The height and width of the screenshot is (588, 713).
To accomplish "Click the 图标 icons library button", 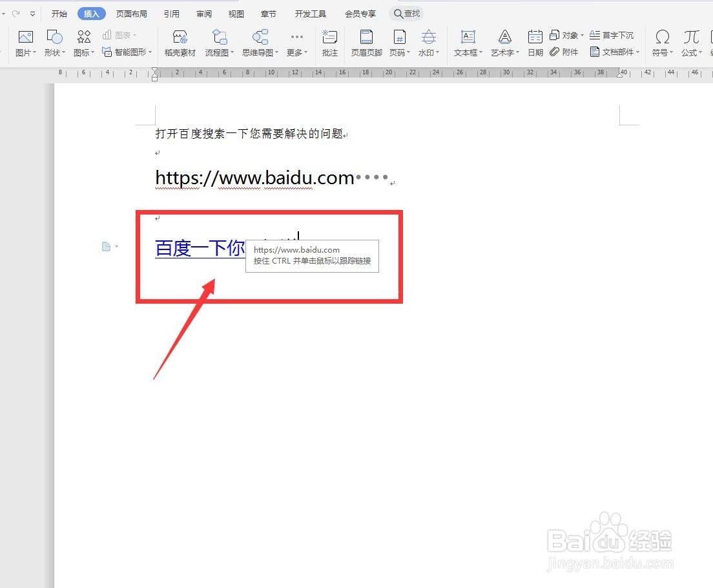I will [84, 37].
